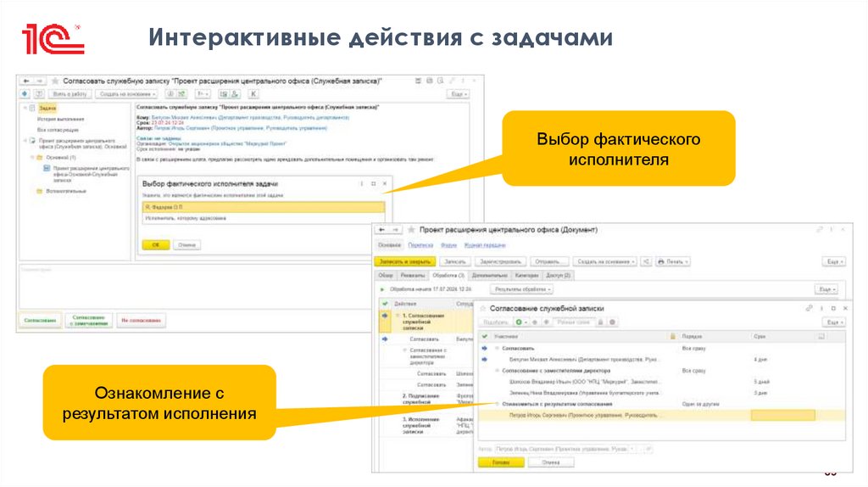The height and width of the screenshot is (487, 868).
Task: Open 'Ещё' menu in the task window toolbar
Action: click(x=458, y=94)
